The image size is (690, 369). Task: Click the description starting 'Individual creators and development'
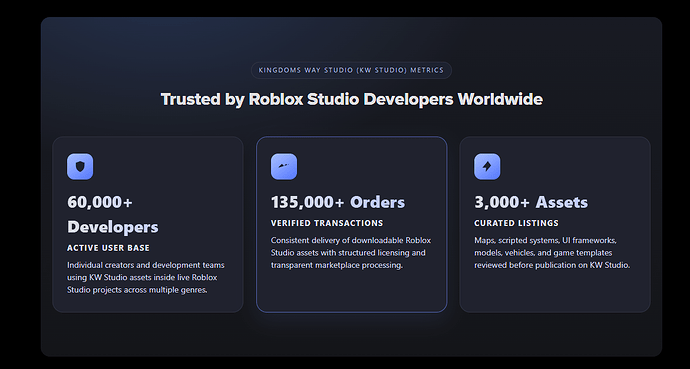tap(146, 278)
